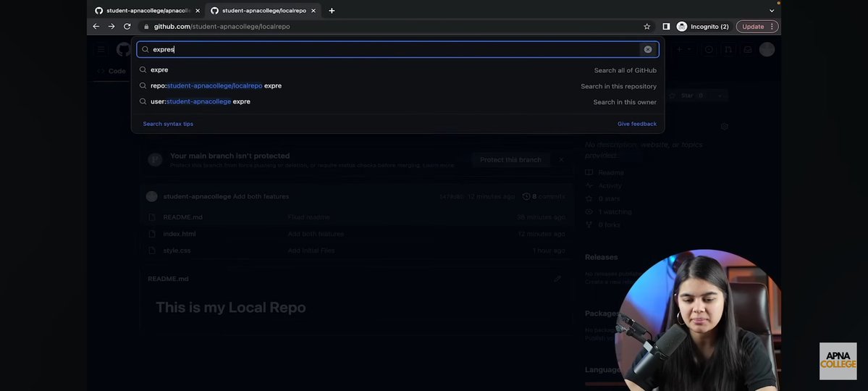Open a new tab with the plus icon
The image size is (868, 391).
click(332, 11)
